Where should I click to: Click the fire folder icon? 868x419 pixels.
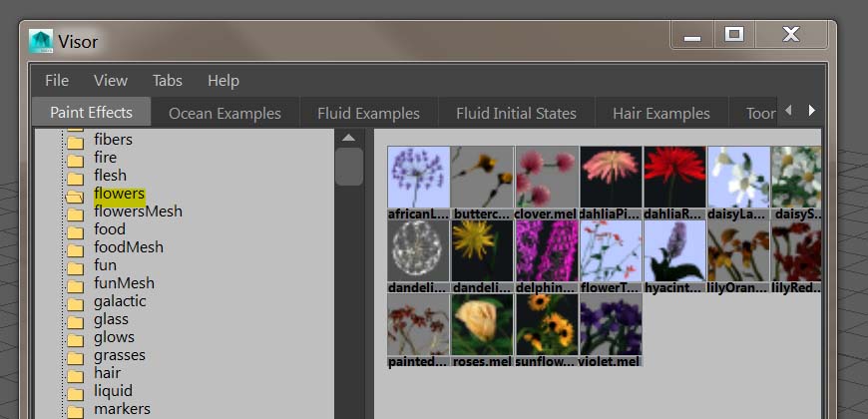[x=75, y=161]
